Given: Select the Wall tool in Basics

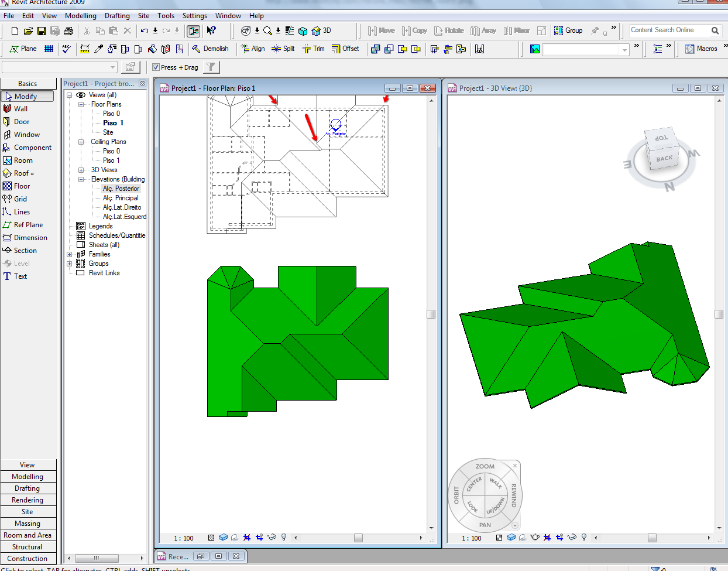Looking at the screenshot, I should pyautogui.click(x=20, y=109).
